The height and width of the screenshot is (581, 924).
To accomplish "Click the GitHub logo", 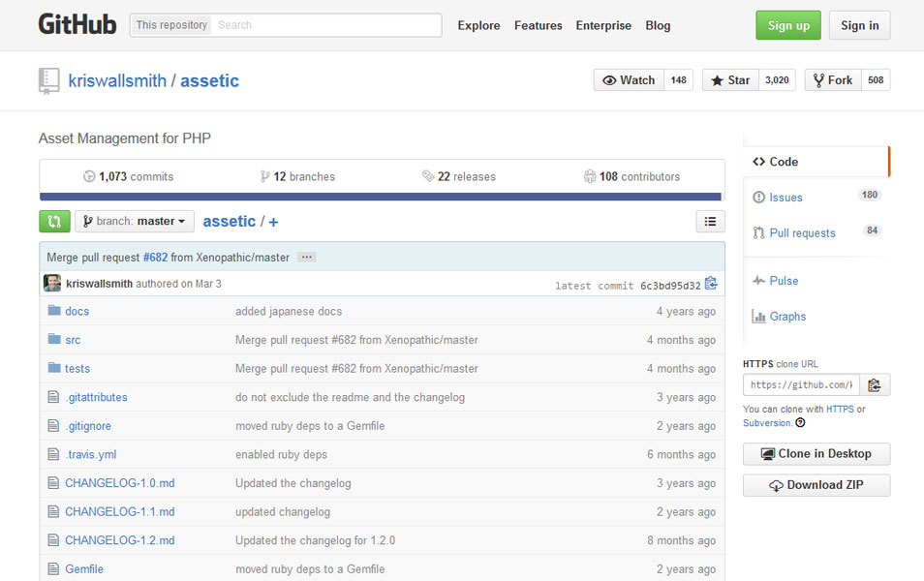I will click(77, 25).
